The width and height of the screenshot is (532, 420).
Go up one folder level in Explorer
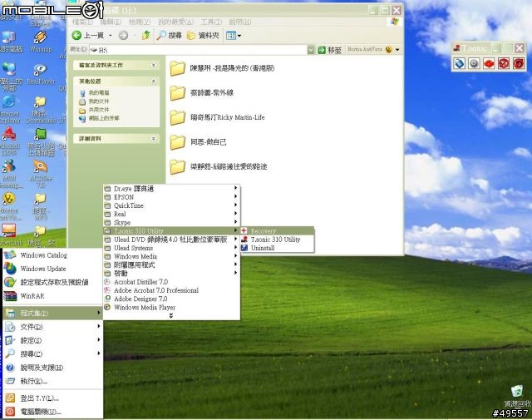click(x=146, y=35)
